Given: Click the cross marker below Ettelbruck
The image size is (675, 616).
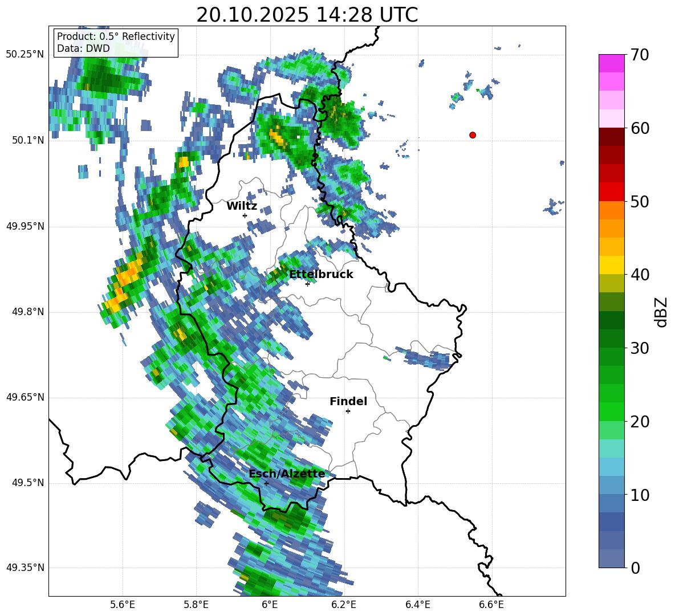Looking at the screenshot, I should [307, 284].
